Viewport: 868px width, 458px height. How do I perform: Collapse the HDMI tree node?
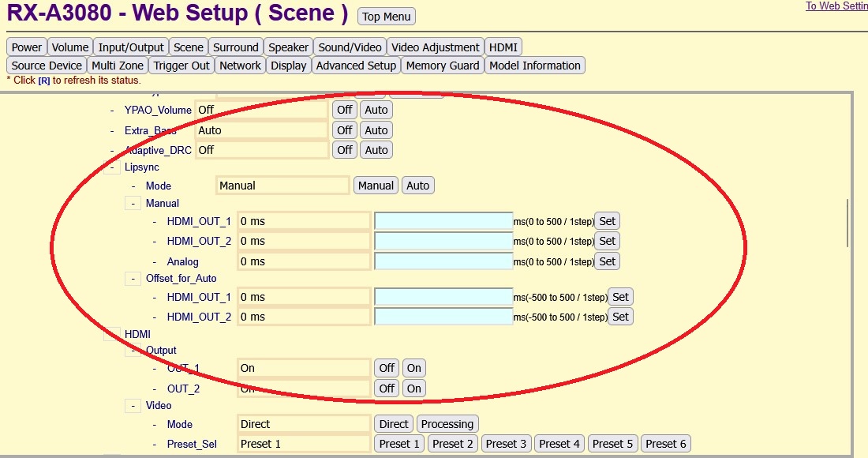(x=112, y=334)
